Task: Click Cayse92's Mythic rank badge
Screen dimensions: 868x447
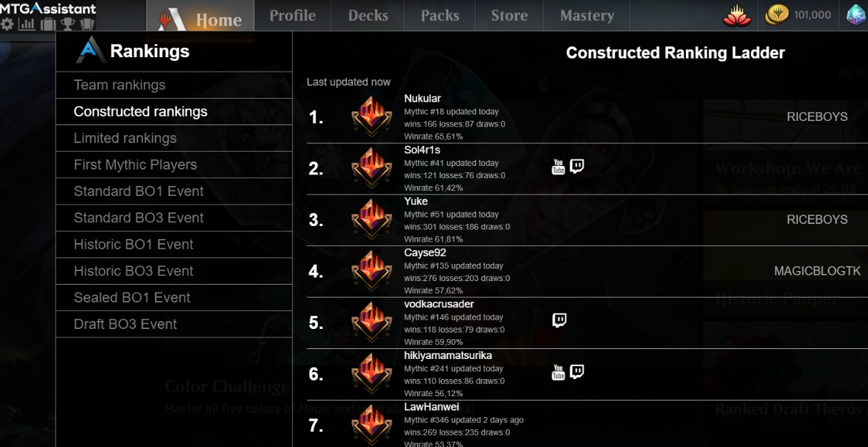Action: (371, 270)
